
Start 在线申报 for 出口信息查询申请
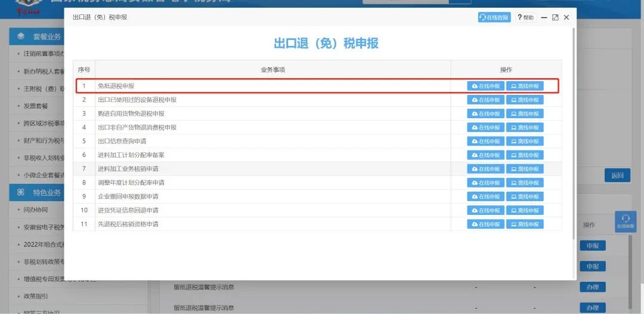(485, 141)
